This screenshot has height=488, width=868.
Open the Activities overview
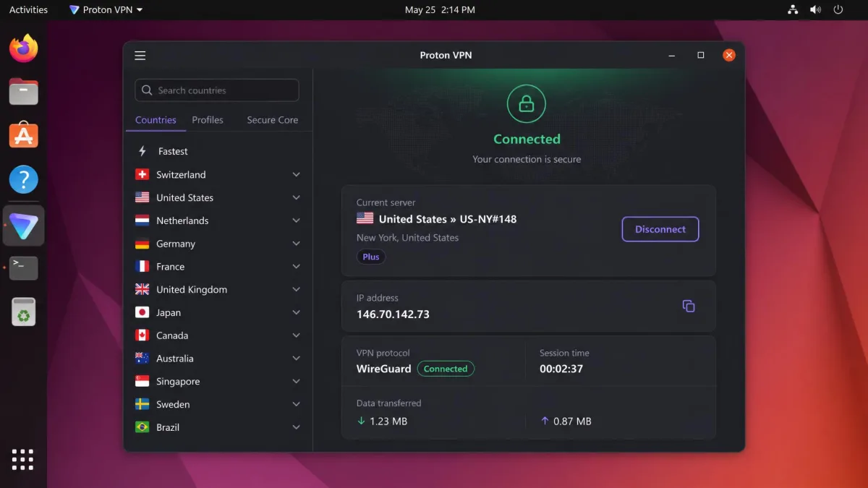coord(28,10)
